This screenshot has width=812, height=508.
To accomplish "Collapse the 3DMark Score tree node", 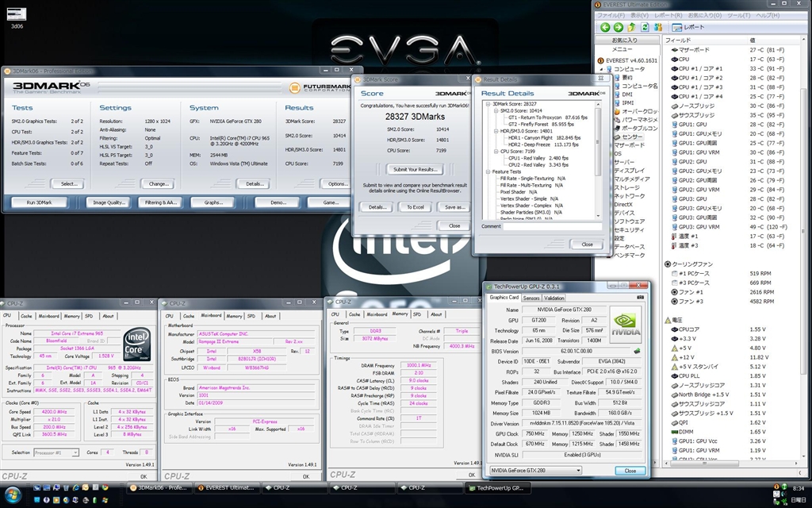I will click(486, 104).
